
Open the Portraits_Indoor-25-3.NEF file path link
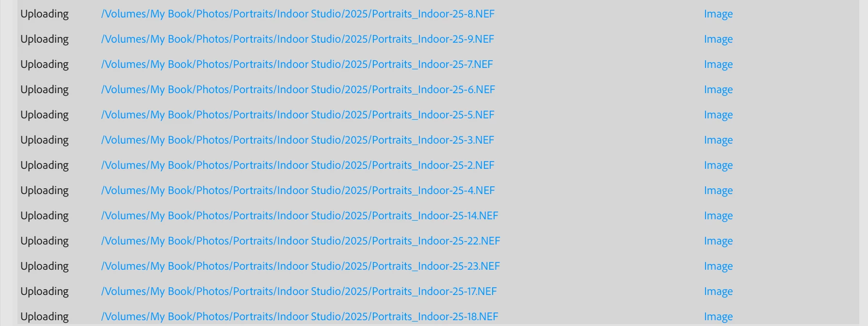298,140
